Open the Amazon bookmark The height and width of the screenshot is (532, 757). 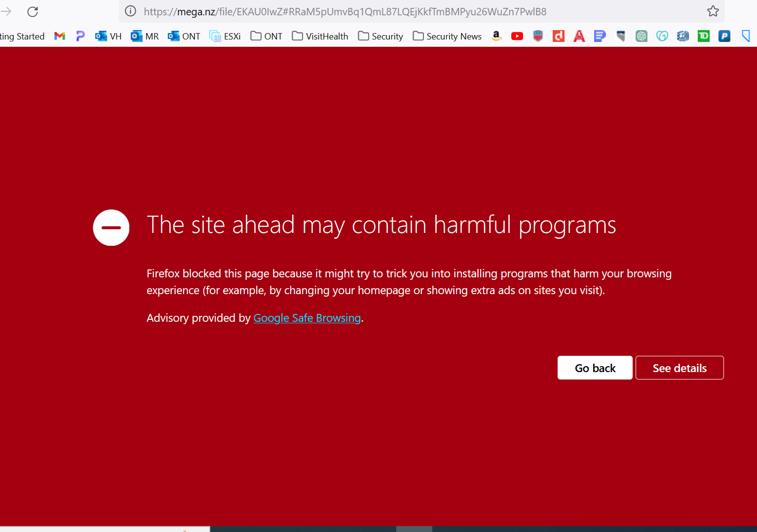coord(496,36)
